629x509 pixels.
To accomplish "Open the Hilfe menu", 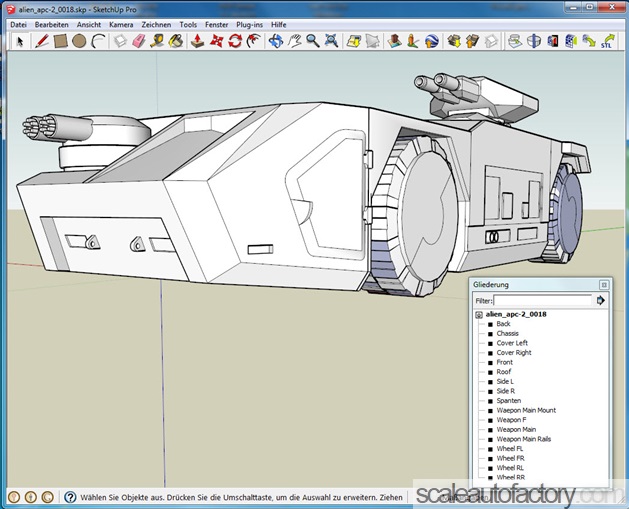I will coord(279,24).
